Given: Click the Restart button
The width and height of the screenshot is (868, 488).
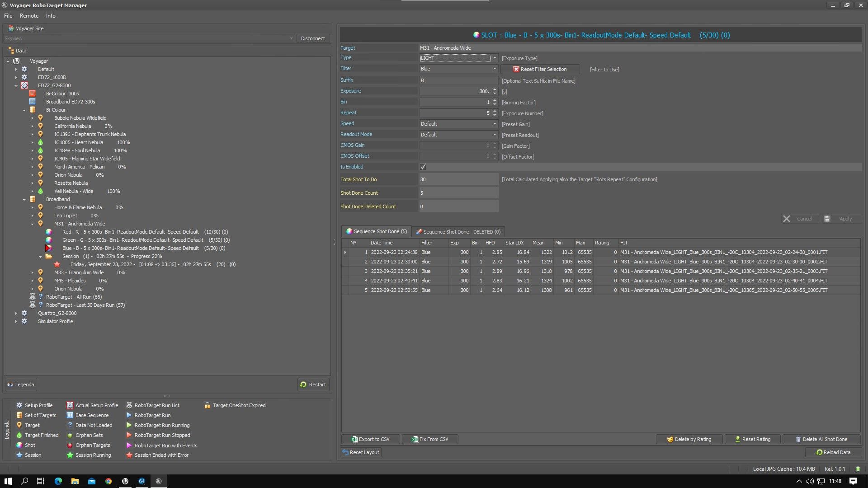Looking at the screenshot, I should (x=313, y=385).
